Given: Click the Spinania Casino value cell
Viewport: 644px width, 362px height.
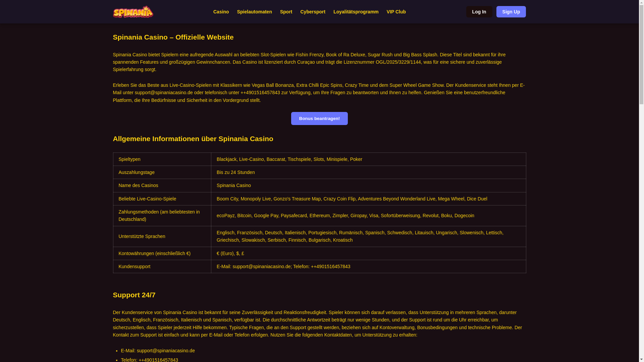Looking at the screenshot, I should point(368,185).
